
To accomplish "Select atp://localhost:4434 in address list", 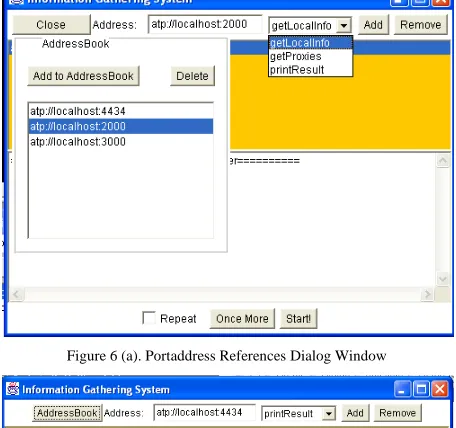I will click(121, 111).
